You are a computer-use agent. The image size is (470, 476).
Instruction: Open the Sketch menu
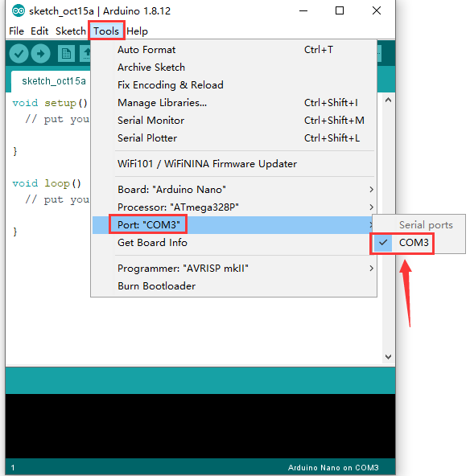[x=71, y=31]
